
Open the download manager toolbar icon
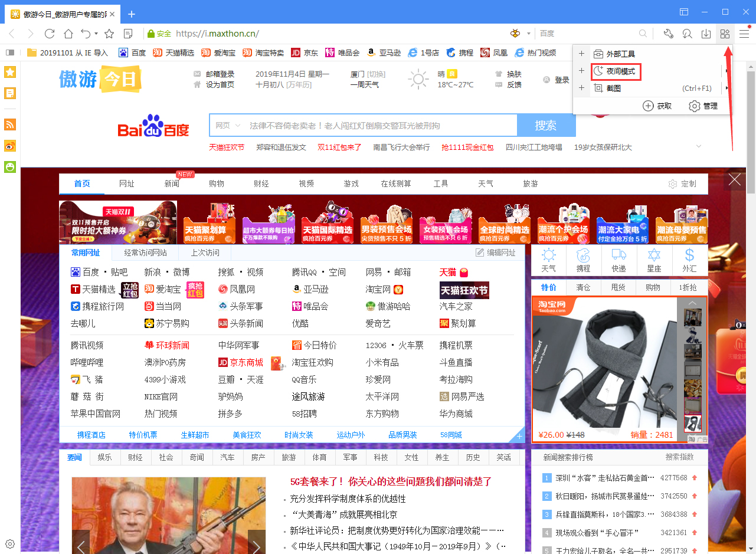click(x=705, y=34)
